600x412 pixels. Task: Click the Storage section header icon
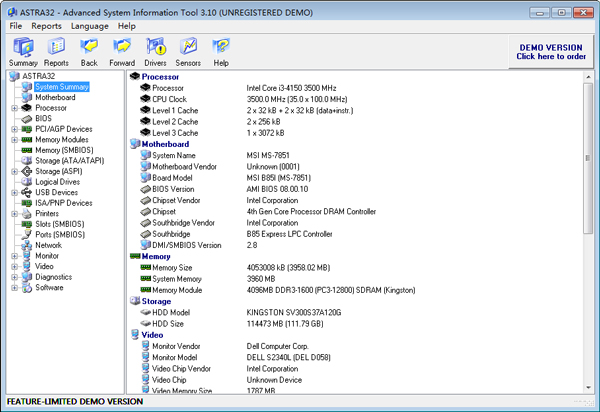(x=135, y=301)
